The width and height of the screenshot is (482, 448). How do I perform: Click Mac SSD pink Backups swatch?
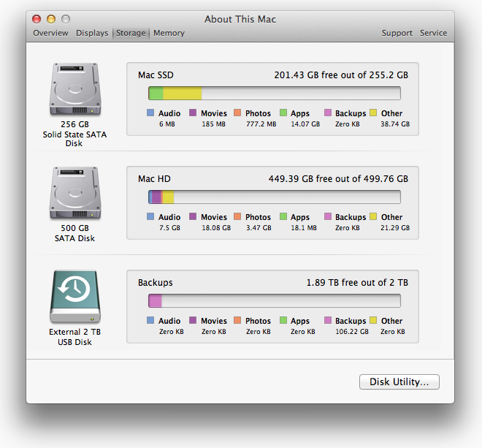coord(328,113)
